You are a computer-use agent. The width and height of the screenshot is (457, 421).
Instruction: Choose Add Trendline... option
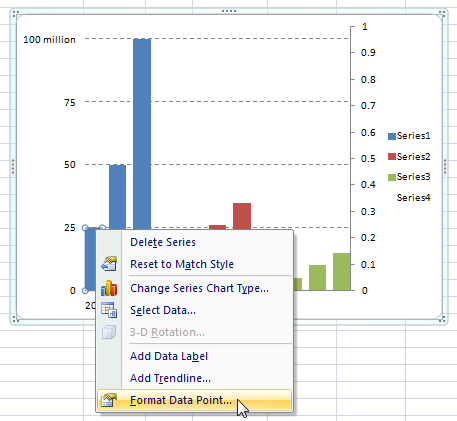coord(170,378)
